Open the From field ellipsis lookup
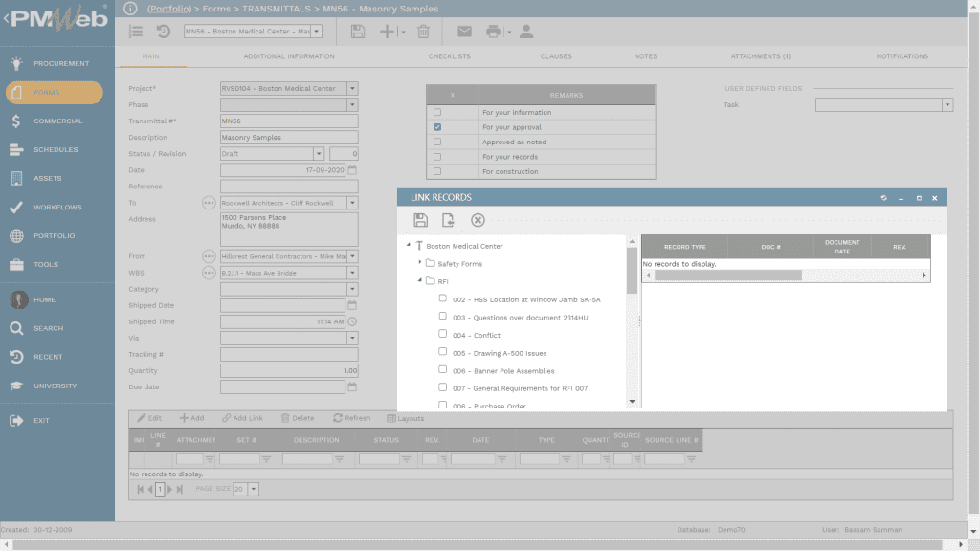The width and height of the screenshot is (980, 551). point(209,256)
